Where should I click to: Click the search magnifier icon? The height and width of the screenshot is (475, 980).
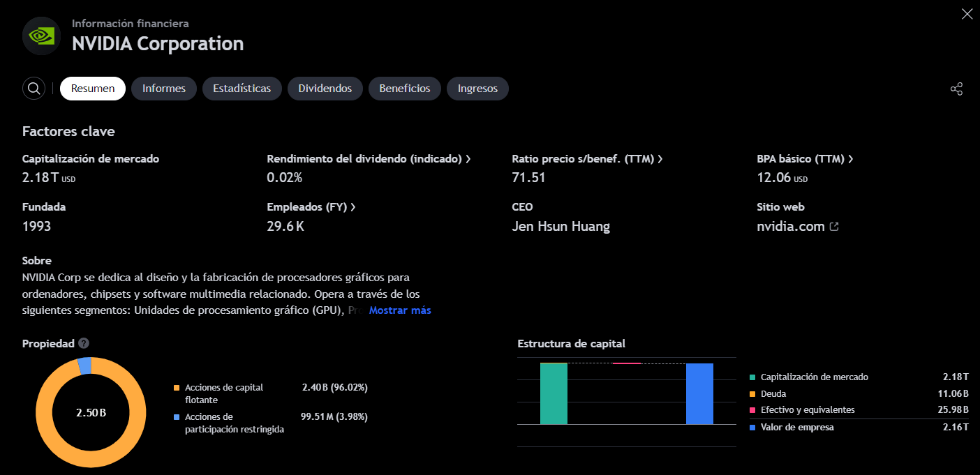34,89
